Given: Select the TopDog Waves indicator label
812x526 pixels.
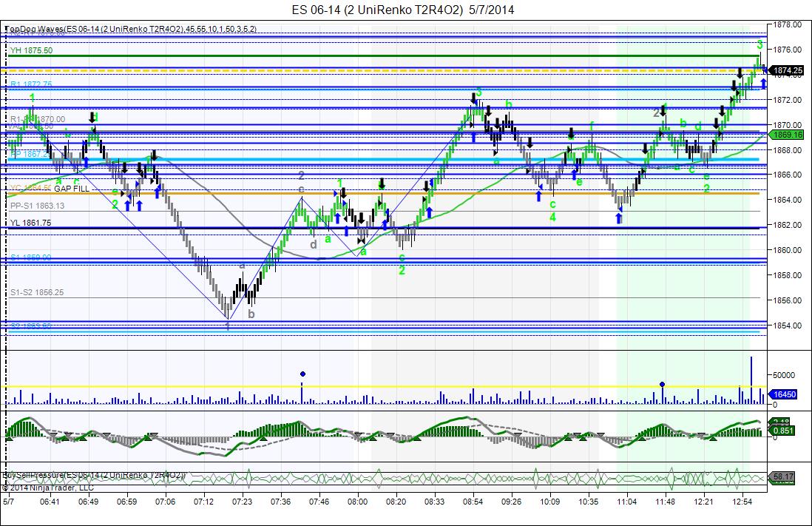Looking at the screenshot, I should click(x=131, y=29).
